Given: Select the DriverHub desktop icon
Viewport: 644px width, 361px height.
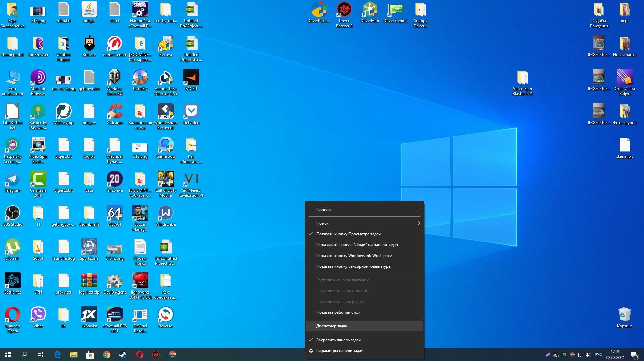Looking at the screenshot, I should click(x=369, y=12).
